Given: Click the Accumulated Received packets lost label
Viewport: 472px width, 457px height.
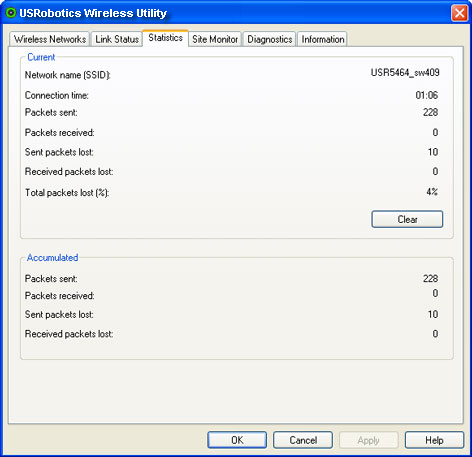Looking at the screenshot, I should 69,334.
